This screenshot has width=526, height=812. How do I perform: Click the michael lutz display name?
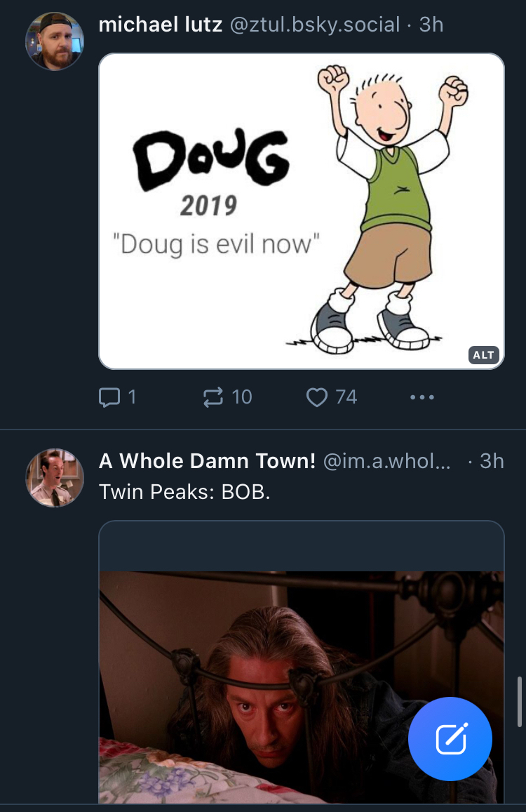[161, 25]
